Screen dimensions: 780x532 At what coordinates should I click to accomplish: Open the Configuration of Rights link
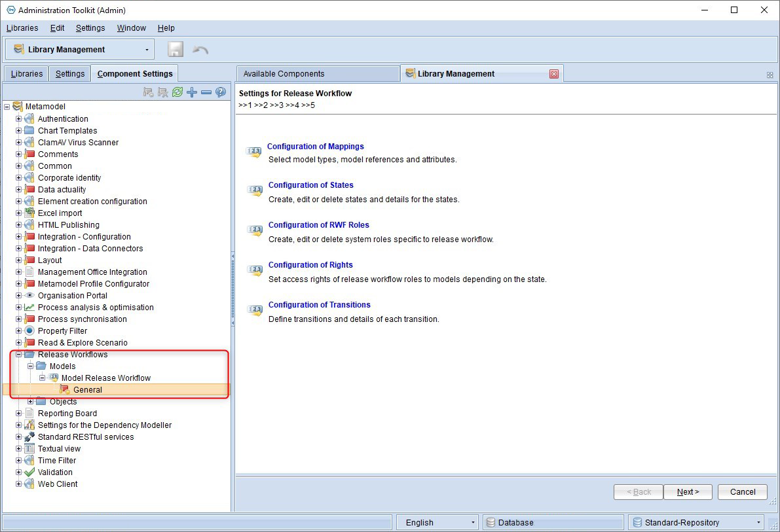tap(310, 265)
